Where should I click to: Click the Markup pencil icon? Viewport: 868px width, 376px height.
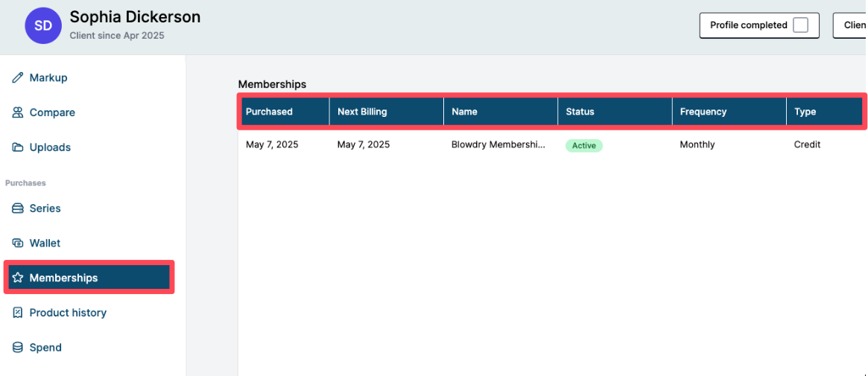click(18, 77)
